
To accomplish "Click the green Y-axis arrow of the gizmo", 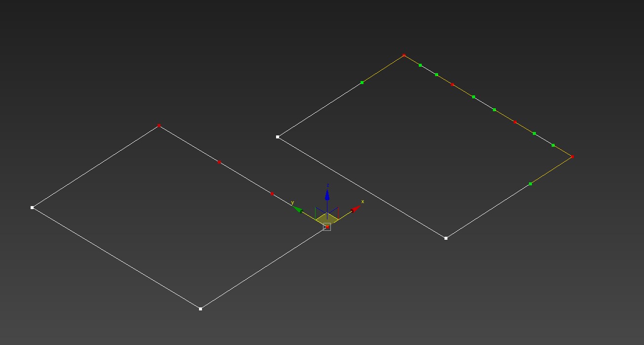I will pos(298,209).
